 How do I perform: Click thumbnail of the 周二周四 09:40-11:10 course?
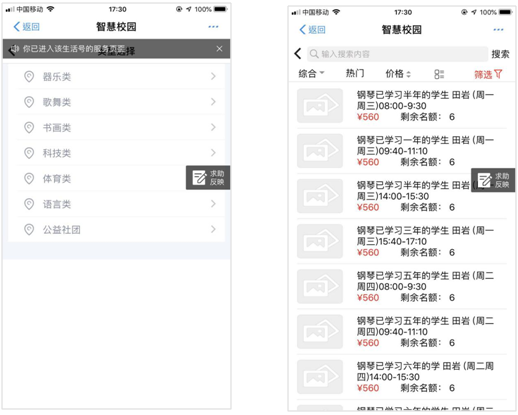pos(320,331)
